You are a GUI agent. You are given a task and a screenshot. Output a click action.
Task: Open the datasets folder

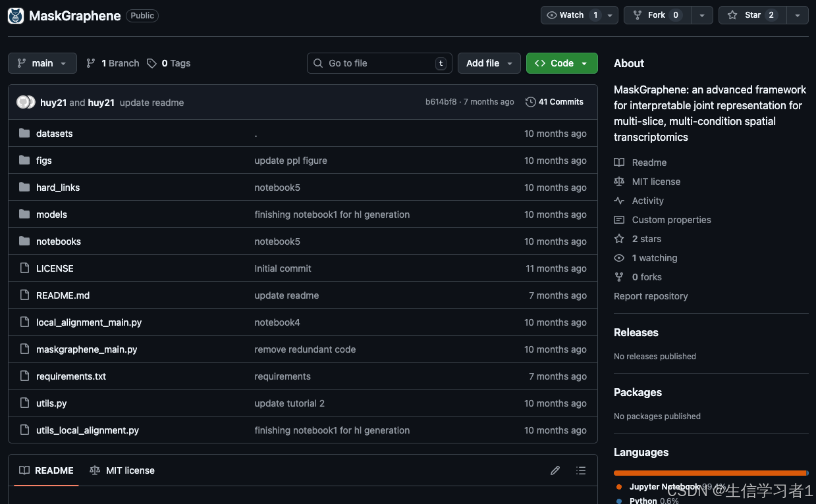(55, 134)
